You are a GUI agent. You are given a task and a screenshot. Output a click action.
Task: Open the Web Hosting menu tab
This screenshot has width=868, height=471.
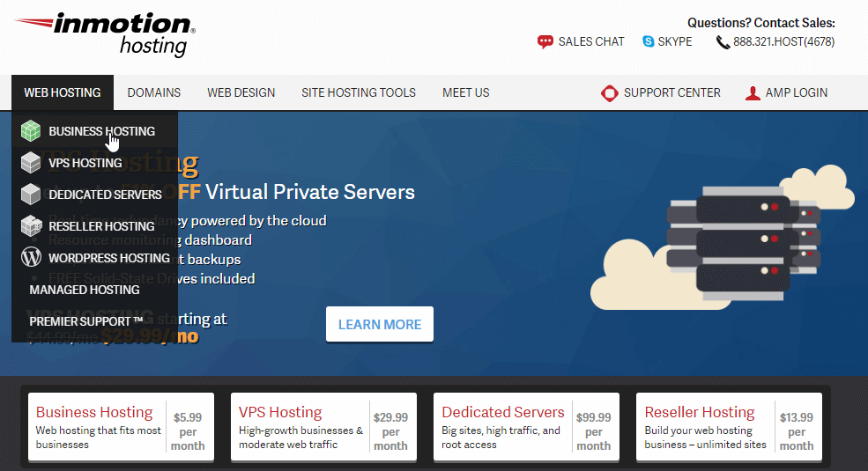(x=63, y=92)
